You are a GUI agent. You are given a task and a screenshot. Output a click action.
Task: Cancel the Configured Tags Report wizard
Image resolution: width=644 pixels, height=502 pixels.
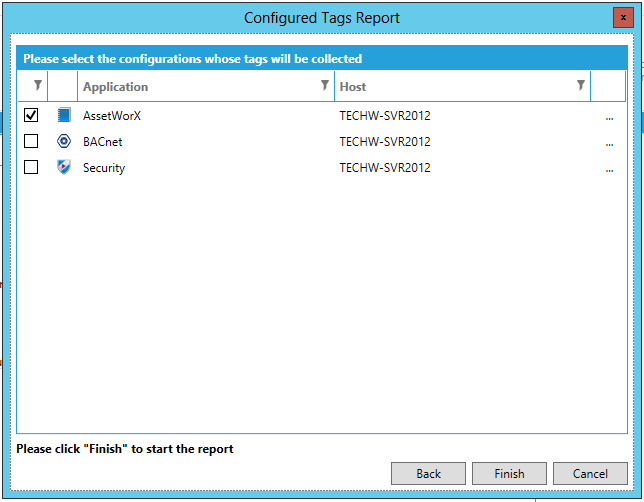click(x=590, y=473)
